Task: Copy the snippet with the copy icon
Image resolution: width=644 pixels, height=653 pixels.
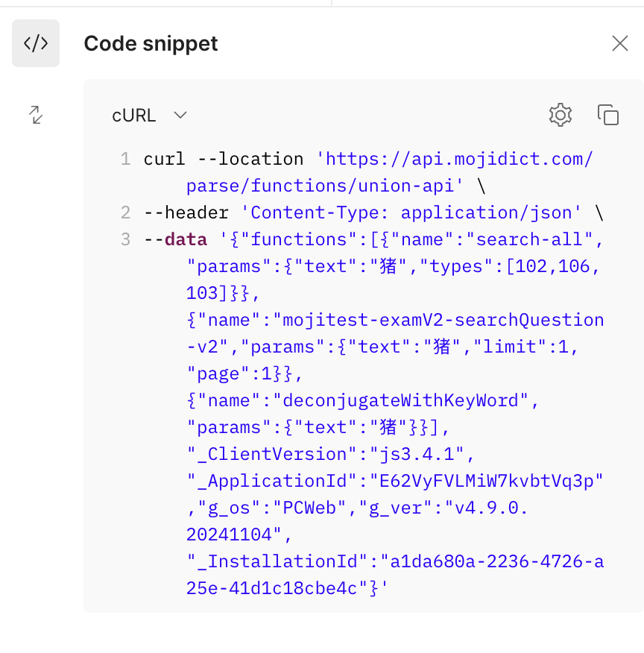Action: coord(608,115)
